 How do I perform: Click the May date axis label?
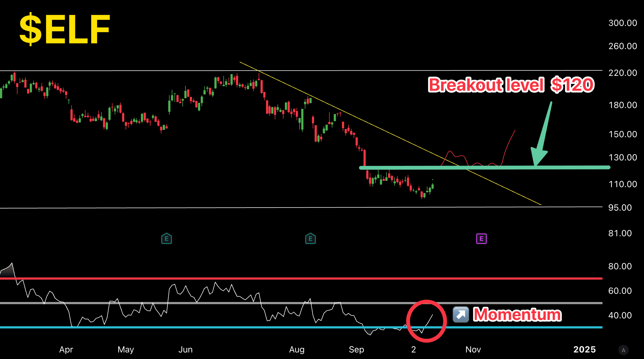pyautogui.click(x=126, y=350)
